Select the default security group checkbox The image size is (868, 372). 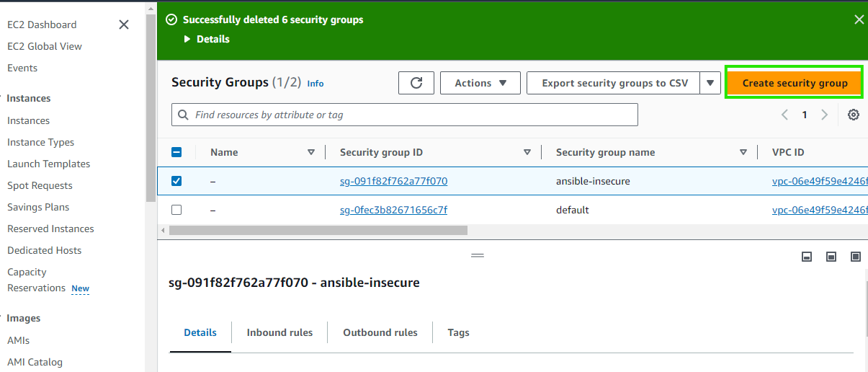click(x=176, y=210)
